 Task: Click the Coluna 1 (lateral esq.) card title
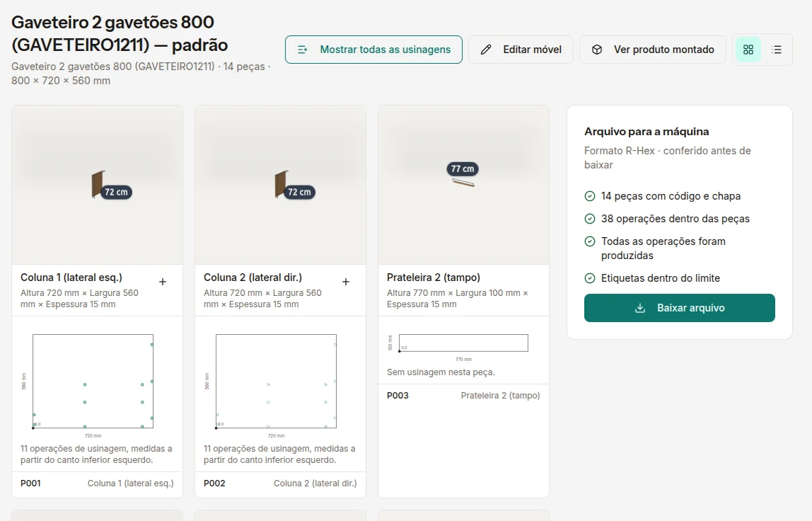pyautogui.click(x=71, y=278)
